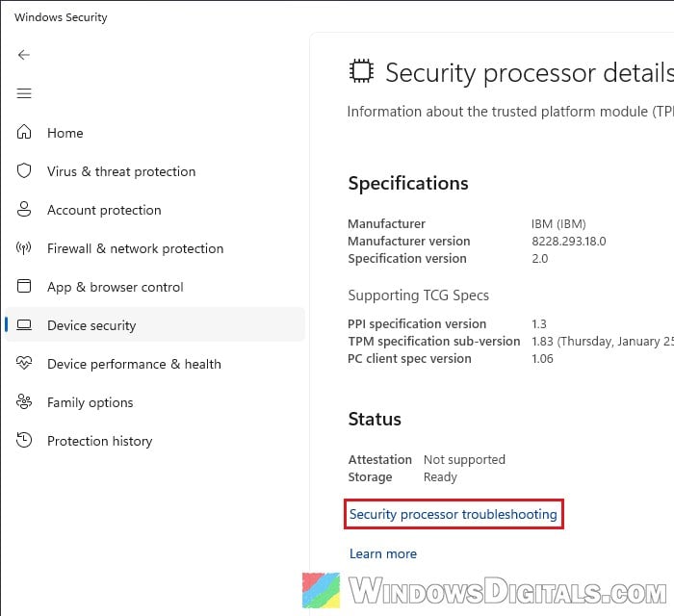Click the Firewall antenna icon
The width and height of the screenshot is (674, 616).
click(x=24, y=248)
